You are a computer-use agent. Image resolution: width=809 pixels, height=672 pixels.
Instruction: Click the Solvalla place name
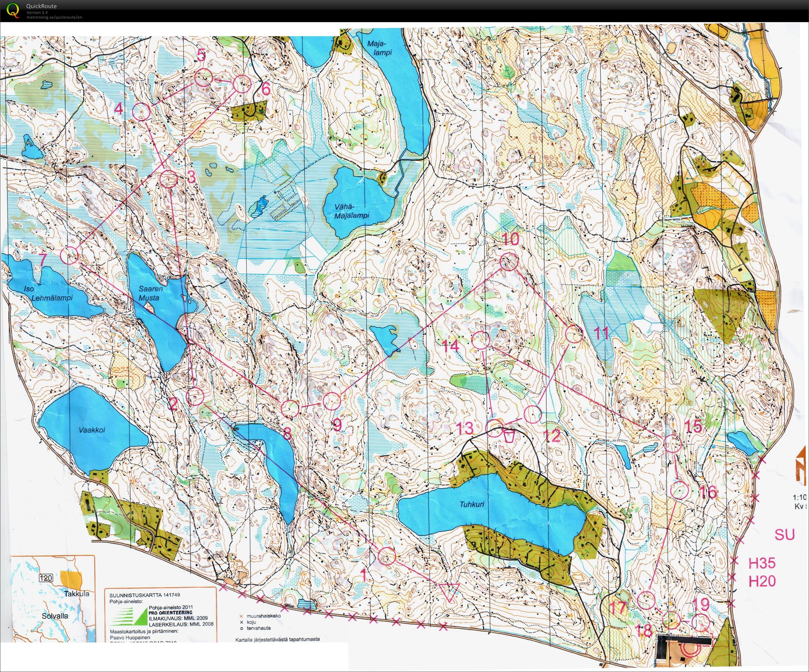[55, 616]
